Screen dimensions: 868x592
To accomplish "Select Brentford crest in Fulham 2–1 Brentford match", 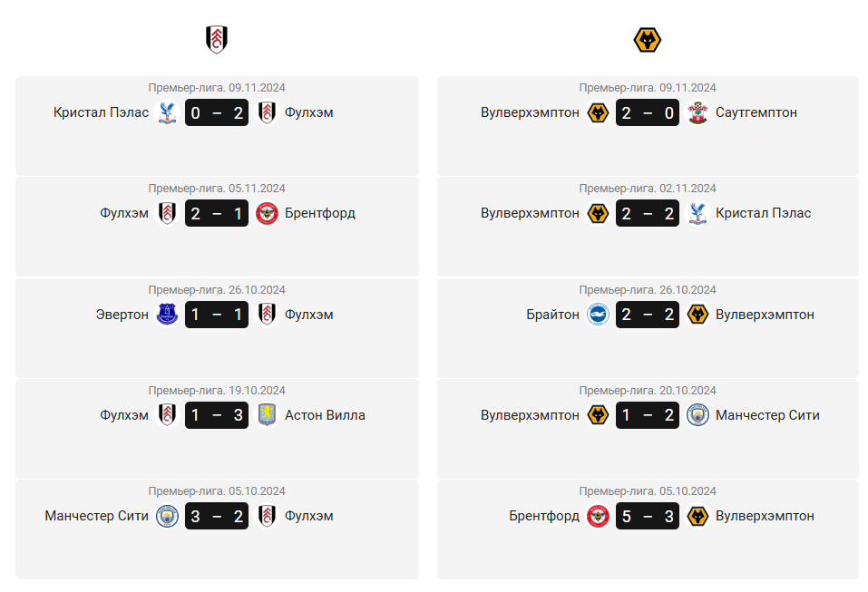I will tap(267, 214).
